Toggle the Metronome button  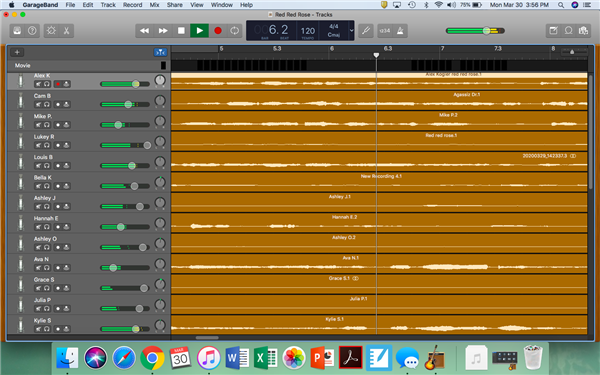[400, 31]
